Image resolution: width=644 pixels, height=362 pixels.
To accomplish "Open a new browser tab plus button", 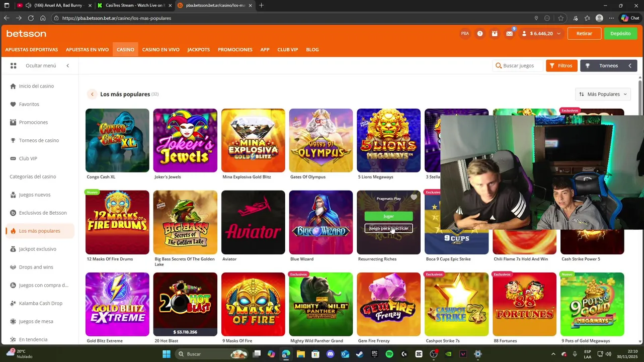I will 261,6.
